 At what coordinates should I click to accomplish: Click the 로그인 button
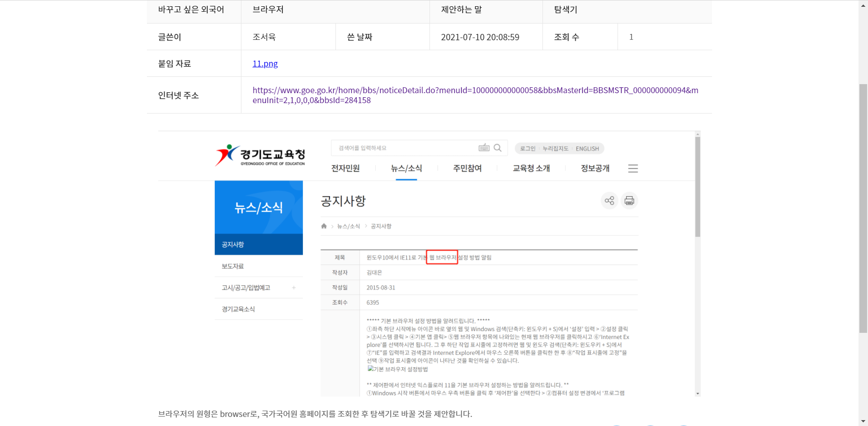coord(527,149)
